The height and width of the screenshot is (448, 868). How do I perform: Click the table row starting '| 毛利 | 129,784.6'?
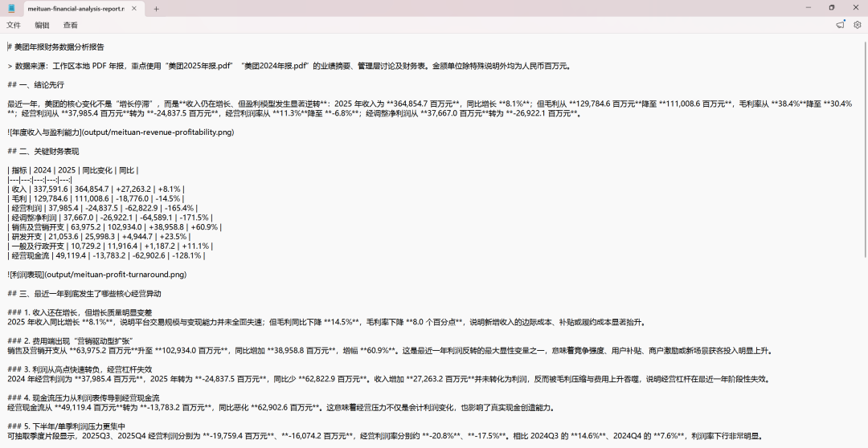pos(96,198)
